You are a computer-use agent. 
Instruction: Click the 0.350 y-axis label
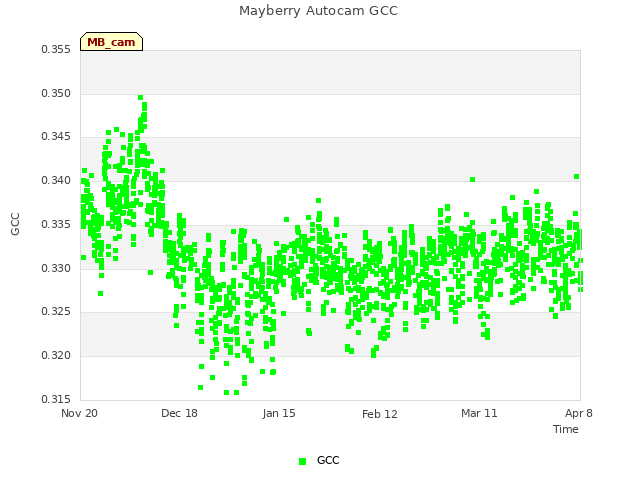pos(56,93)
